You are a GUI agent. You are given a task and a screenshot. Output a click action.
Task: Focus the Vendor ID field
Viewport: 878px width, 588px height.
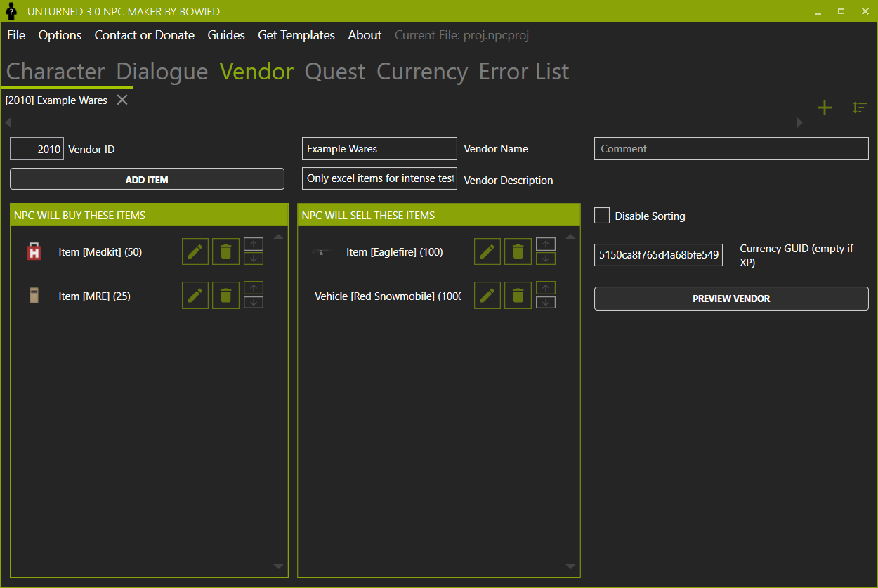click(x=37, y=149)
